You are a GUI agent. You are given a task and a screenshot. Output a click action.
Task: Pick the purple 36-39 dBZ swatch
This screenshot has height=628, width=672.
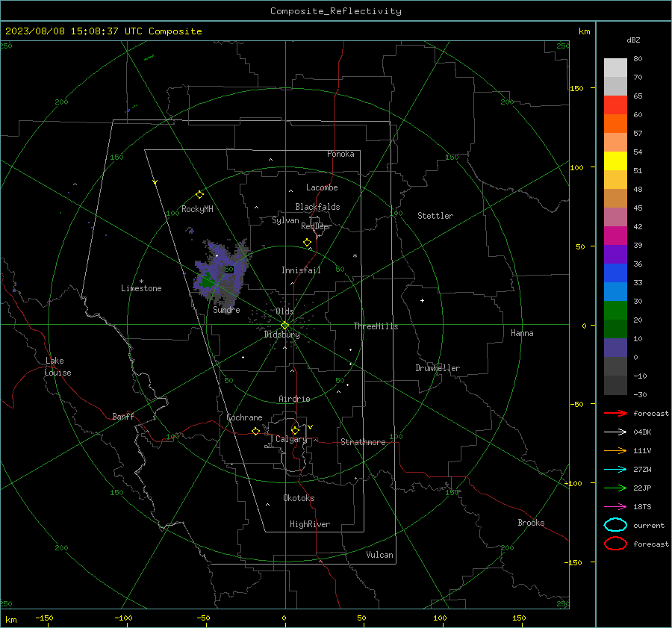(615, 255)
